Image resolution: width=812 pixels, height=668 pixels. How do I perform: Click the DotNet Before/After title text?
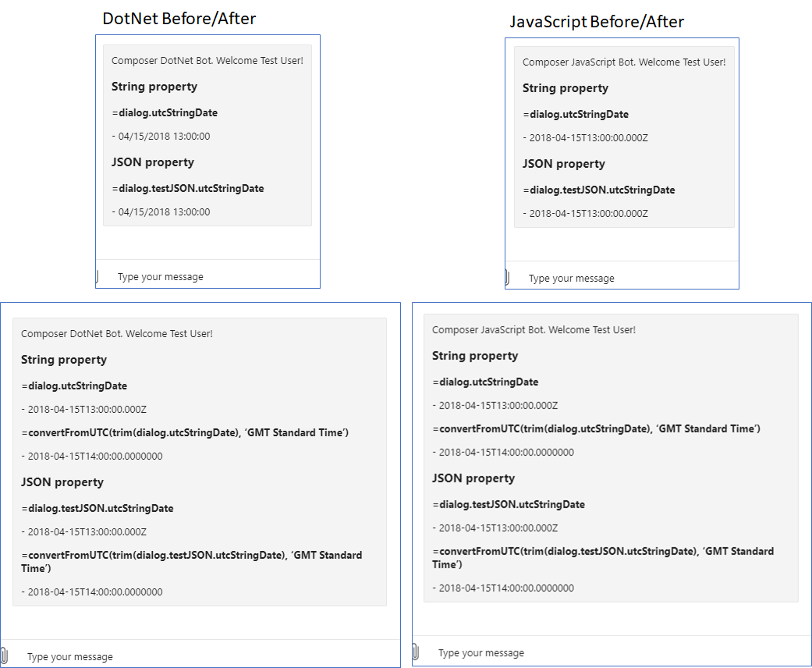[x=179, y=18]
